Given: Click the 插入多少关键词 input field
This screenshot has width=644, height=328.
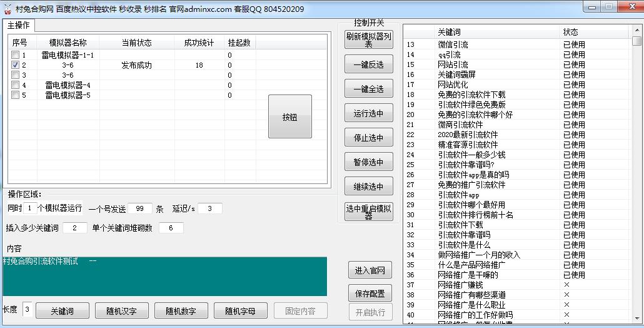Looking at the screenshot, I should 75,228.
